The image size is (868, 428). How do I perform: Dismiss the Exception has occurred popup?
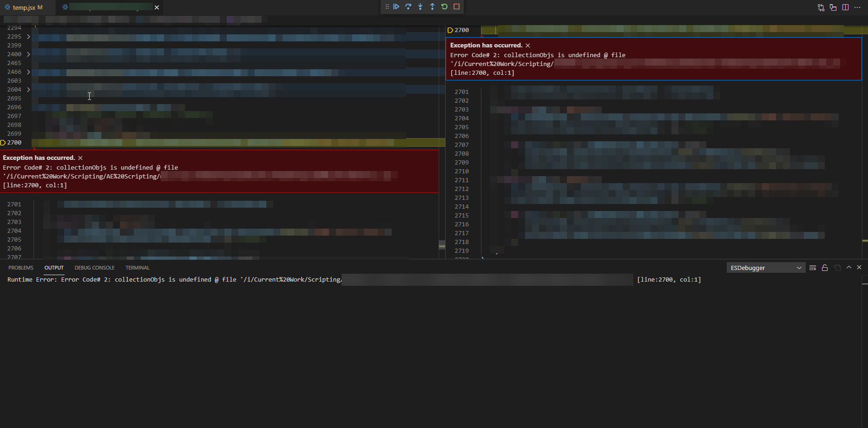point(80,158)
